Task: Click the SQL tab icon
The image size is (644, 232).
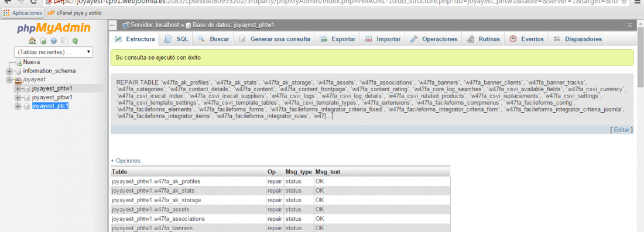Action: 167,39
